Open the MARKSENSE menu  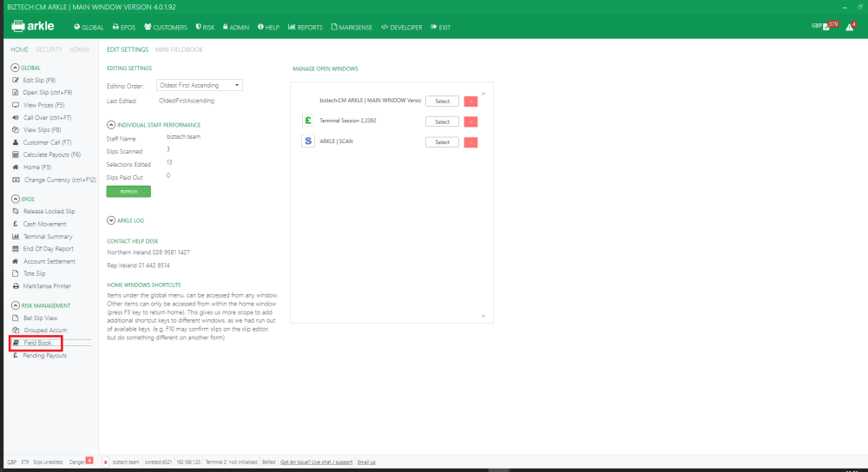352,27
